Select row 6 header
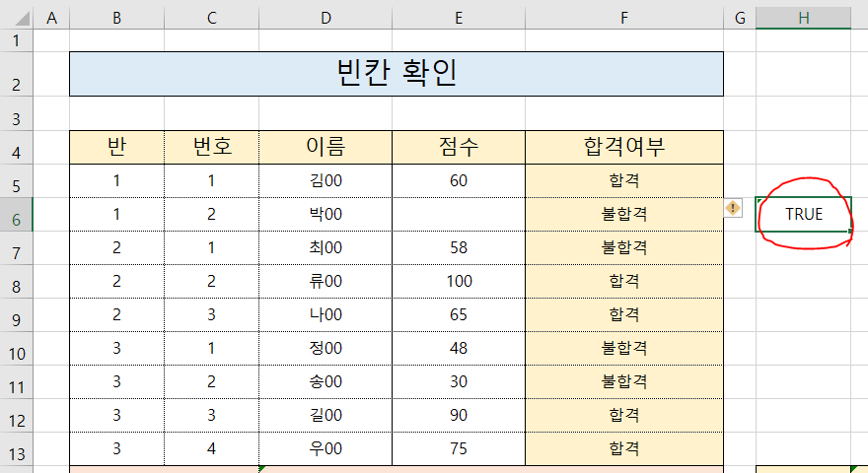Image resolution: width=868 pixels, height=473 pixels. tap(16, 215)
